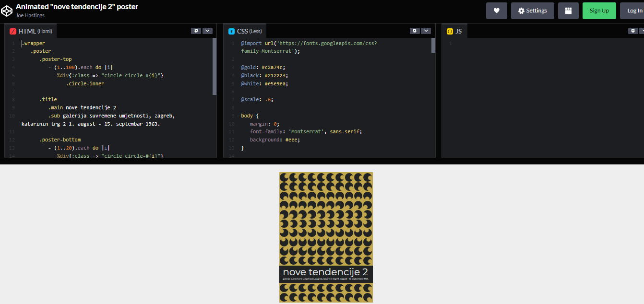
Task: Open JS editor gear settings
Action: (633, 31)
